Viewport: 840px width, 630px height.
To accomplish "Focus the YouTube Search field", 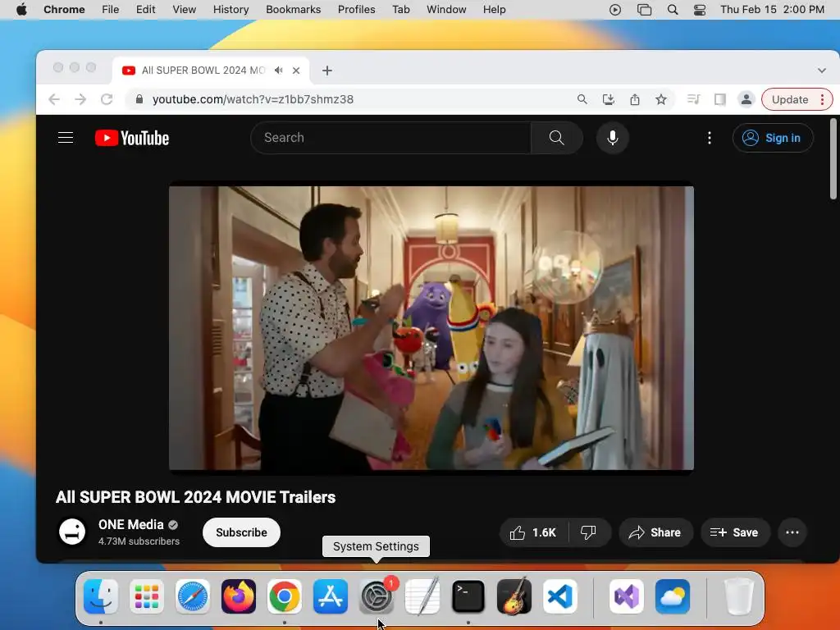I will point(391,138).
